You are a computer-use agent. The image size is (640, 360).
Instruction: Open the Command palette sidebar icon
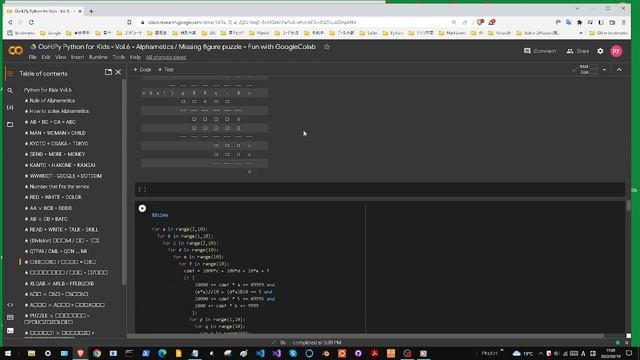pyautogui.click(x=10, y=318)
